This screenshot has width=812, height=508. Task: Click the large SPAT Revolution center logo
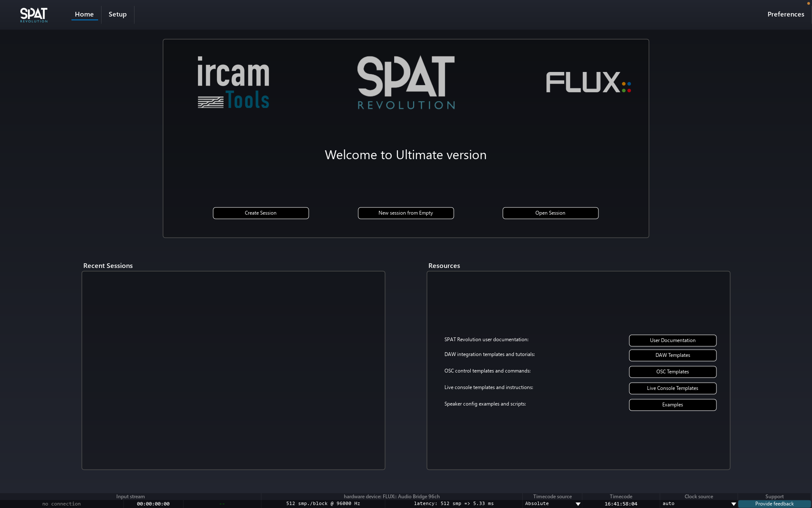[406, 83]
